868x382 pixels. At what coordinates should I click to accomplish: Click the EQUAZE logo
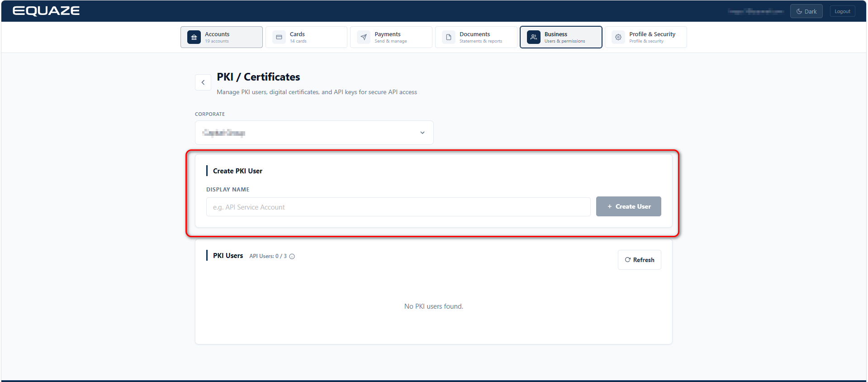[46, 11]
